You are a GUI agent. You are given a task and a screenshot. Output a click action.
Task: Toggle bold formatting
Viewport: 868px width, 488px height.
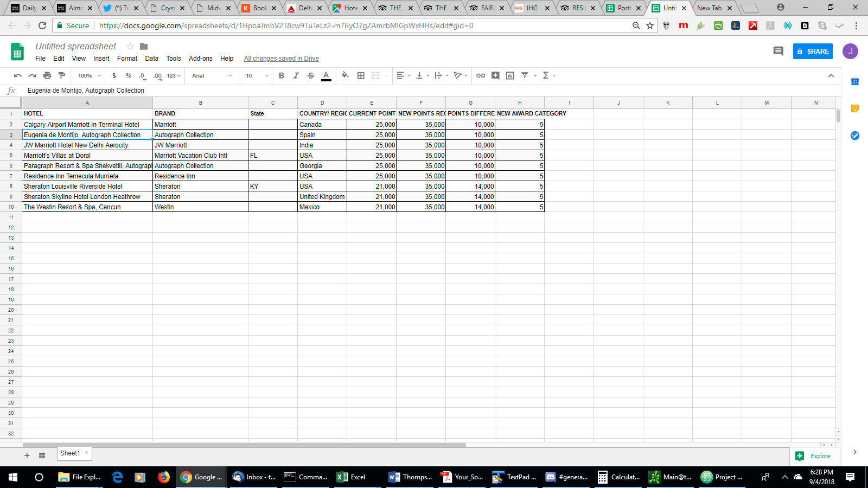point(281,75)
